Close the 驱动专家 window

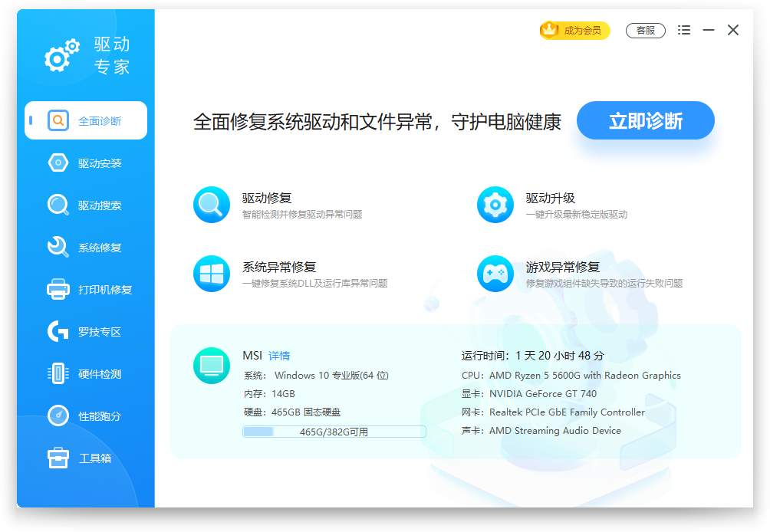pos(732,30)
